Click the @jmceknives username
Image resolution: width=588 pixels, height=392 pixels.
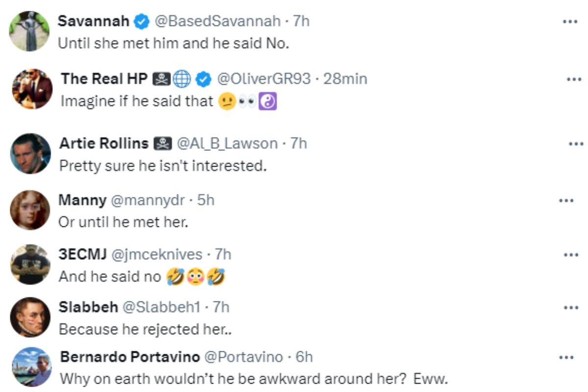point(157,254)
